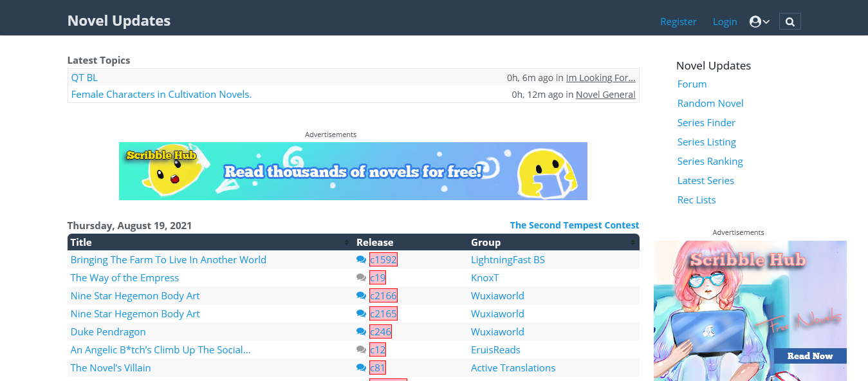This screenshot has width=868, height=381.
Task: Click the Register link
Action: 678,22
